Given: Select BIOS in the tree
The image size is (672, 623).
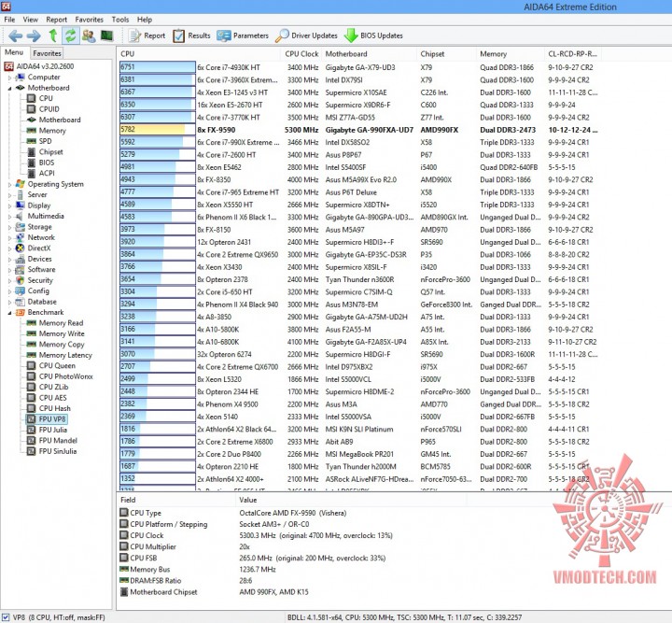Looking at the screenshot, I should point(47,163).
